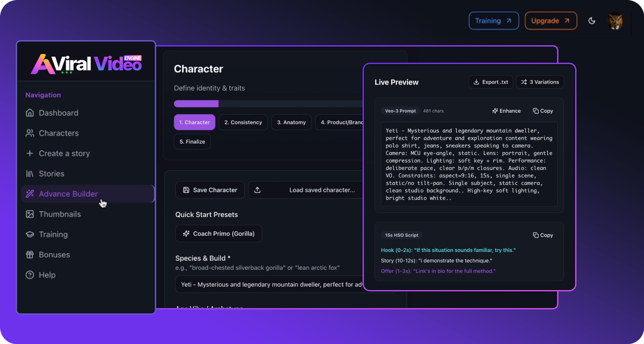Click the Dashboard home icon
Screen dimensions: 644x344
point(30,113)
